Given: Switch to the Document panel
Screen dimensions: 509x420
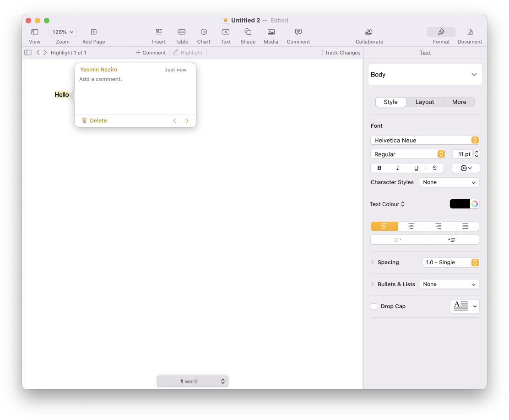Looking at the screenshot, I should click(x=470, y=33).
